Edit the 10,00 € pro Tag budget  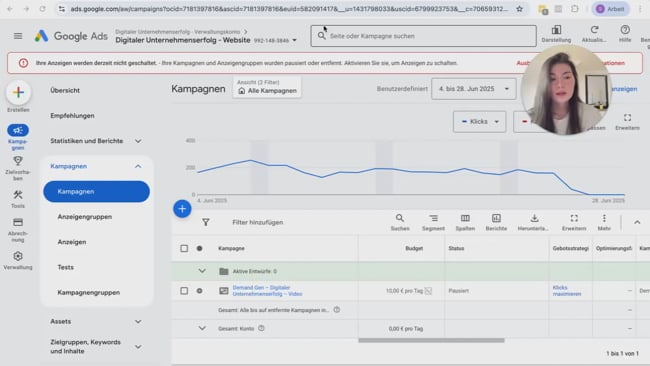(404, 291)
